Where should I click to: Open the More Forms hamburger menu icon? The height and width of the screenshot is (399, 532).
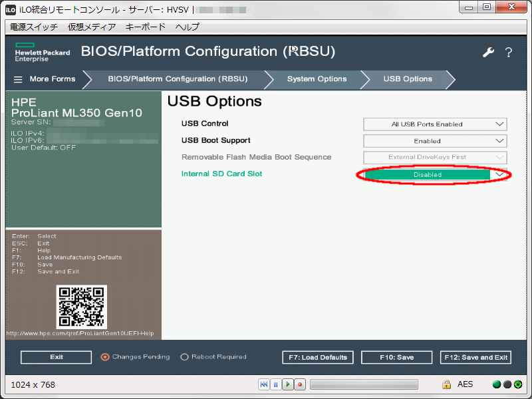18,79
